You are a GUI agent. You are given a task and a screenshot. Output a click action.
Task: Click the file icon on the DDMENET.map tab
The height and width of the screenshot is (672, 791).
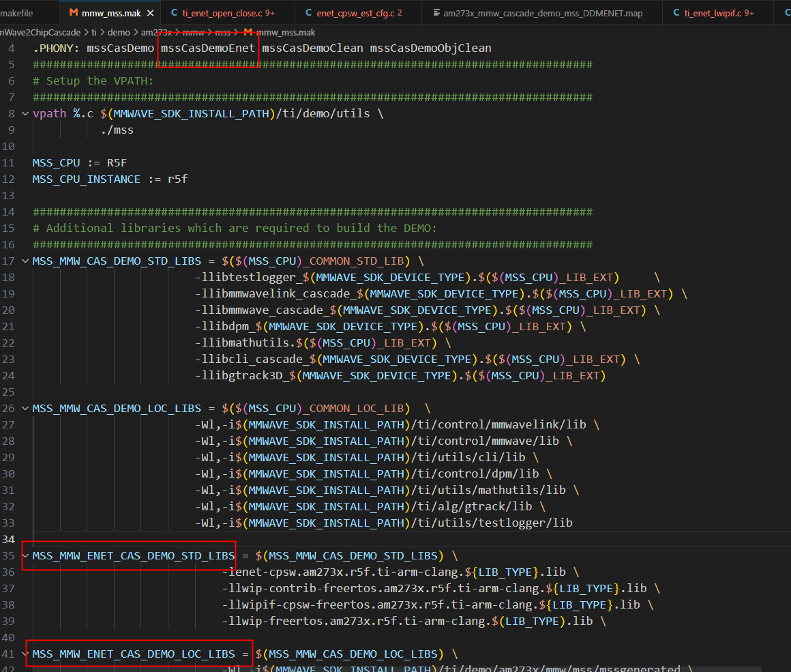436,13
